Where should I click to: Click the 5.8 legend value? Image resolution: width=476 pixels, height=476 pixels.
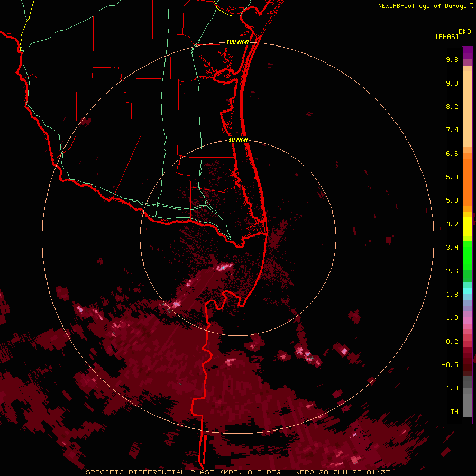[452, 177]
